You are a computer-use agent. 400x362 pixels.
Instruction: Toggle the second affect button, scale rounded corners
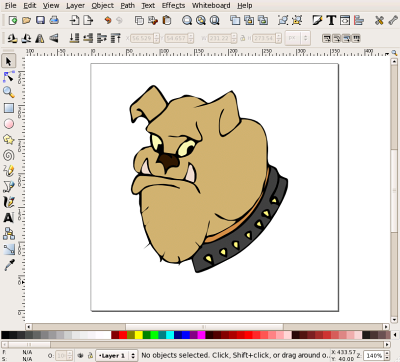tap(336, 38)
